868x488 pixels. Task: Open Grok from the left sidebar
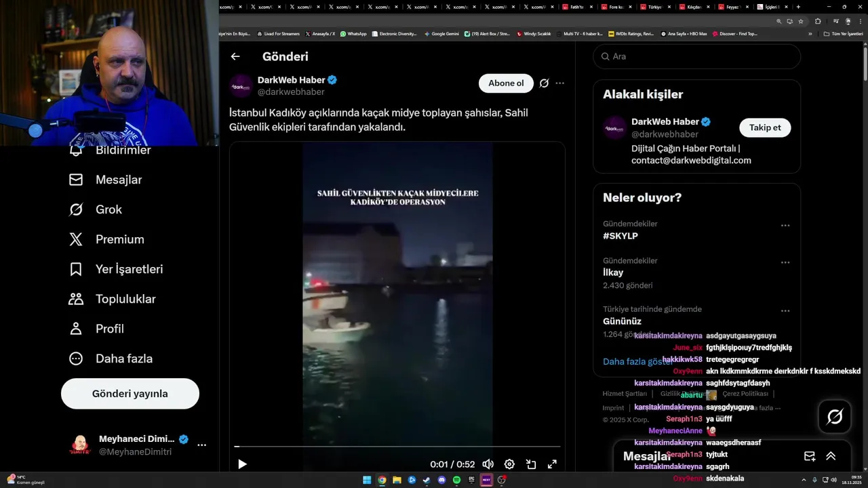click(x=96, y=209)
